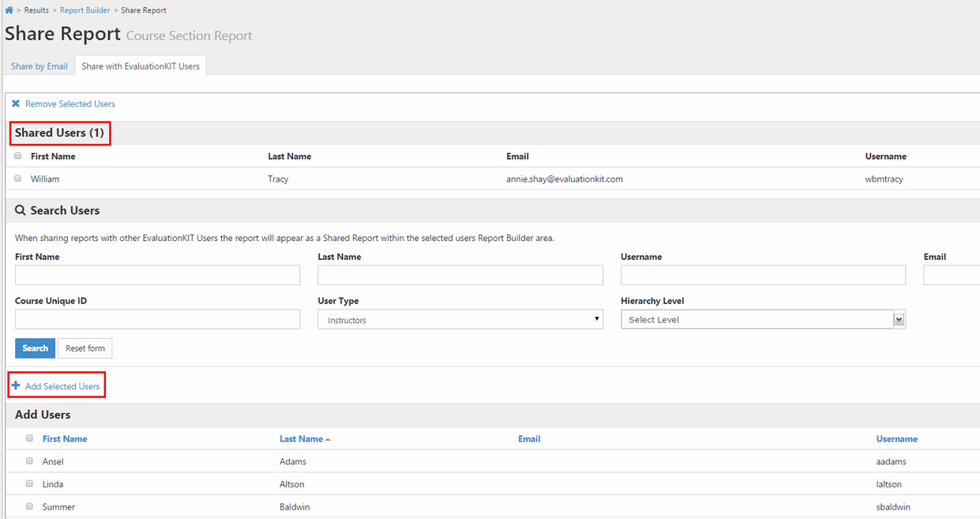
Task: Click the home icon in breadcrumb
Action: (x=9, y=10)
